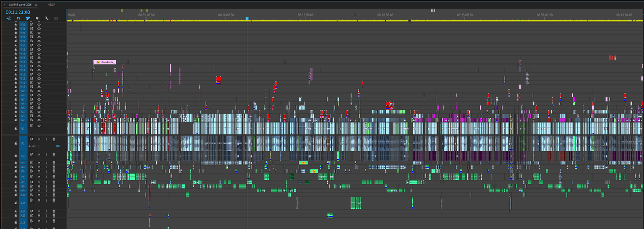Screen dimensions: 644x229
Task: Mute audio track A1
Action: pyautogui.click(x=39, y=139)
